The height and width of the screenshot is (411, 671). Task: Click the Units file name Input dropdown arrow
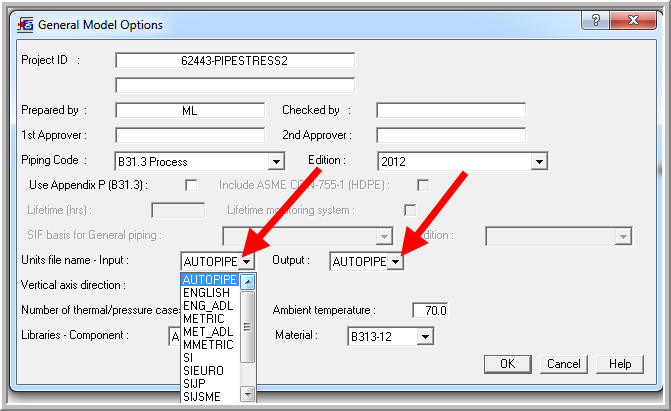click(x=246, y=262)
